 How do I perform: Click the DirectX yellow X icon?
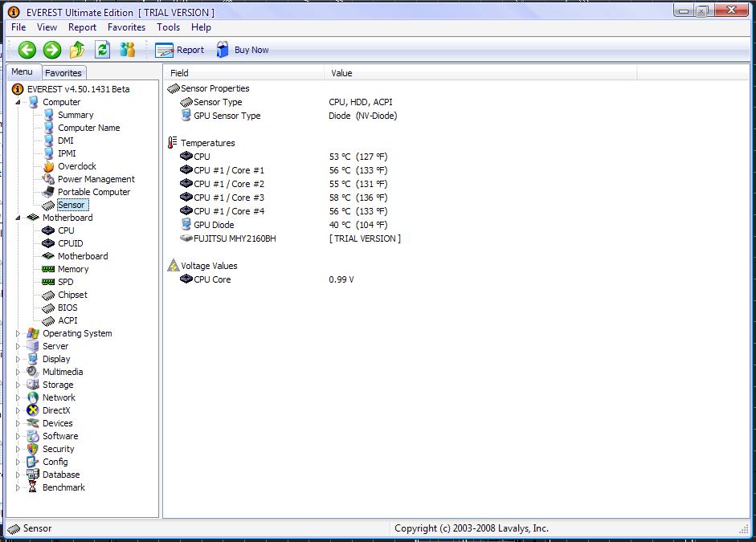(x=33, y=410)
